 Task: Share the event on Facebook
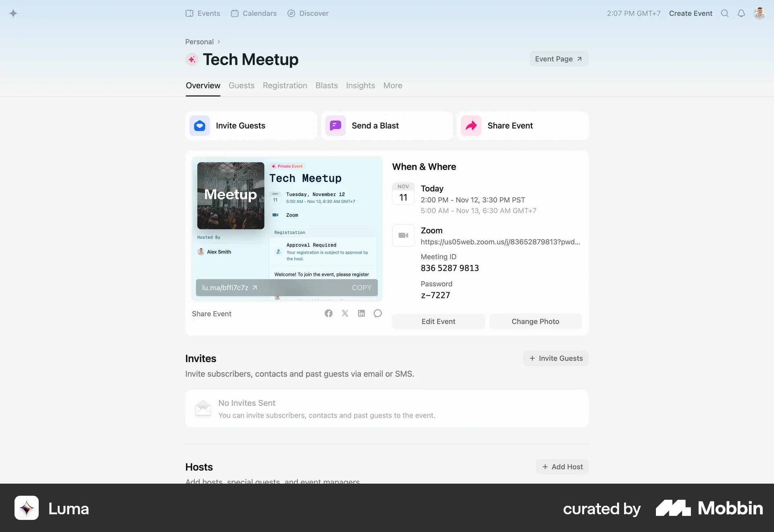click(x=329, y=313)
